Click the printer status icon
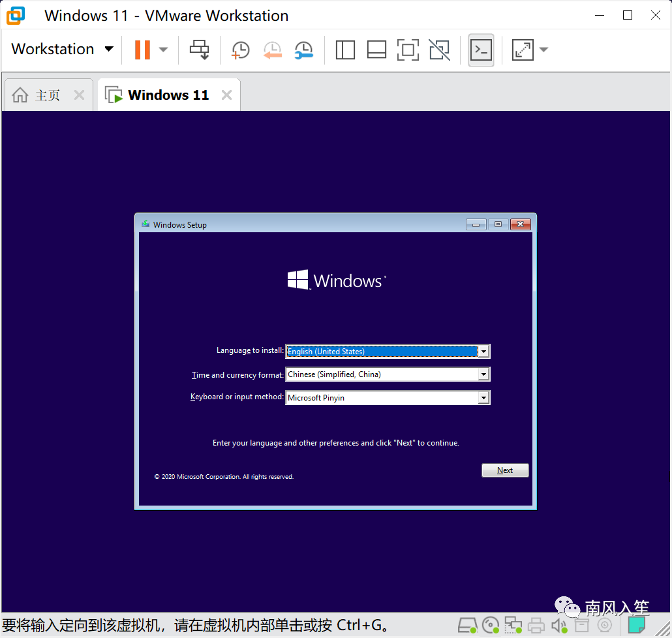The width and height of the screenshot is (672, 638). 536,626
